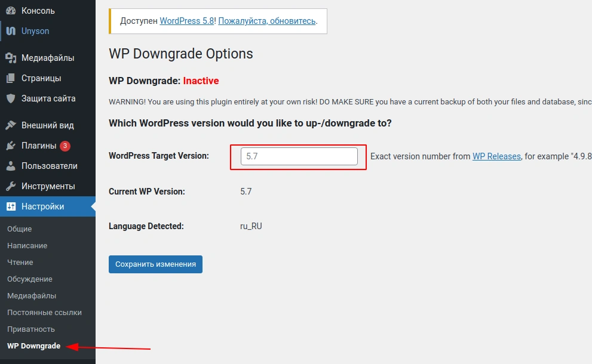Click the Внешний вид brush icon
Viewport: 592px width, 364px height.
tap(11, 125)
